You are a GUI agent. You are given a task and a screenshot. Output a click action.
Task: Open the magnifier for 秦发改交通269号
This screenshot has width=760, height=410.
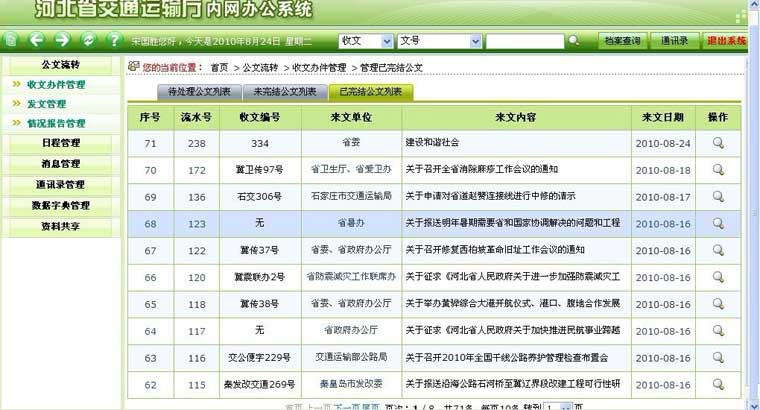tap(718, 384)
